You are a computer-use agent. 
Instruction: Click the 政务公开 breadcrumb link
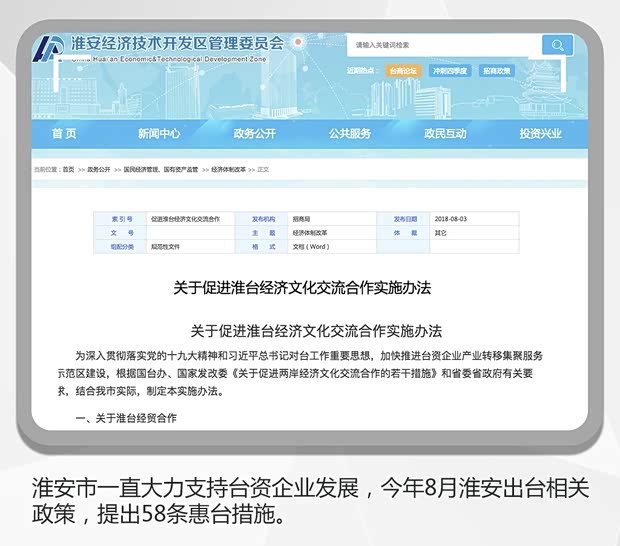click(x=98, y=170)
